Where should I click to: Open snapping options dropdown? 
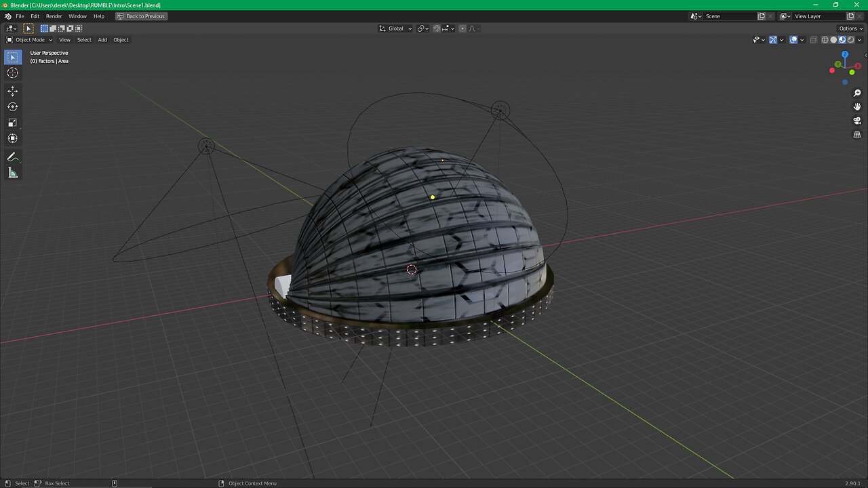(x=449, y=28)
